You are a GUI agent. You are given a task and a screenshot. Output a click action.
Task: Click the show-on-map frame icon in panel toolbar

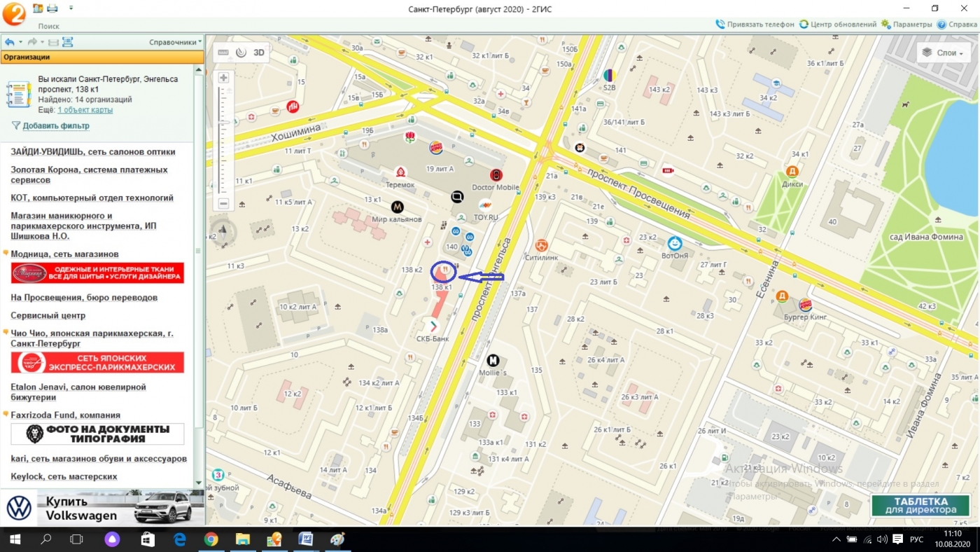pyautogui.click(x=67, y=42)
